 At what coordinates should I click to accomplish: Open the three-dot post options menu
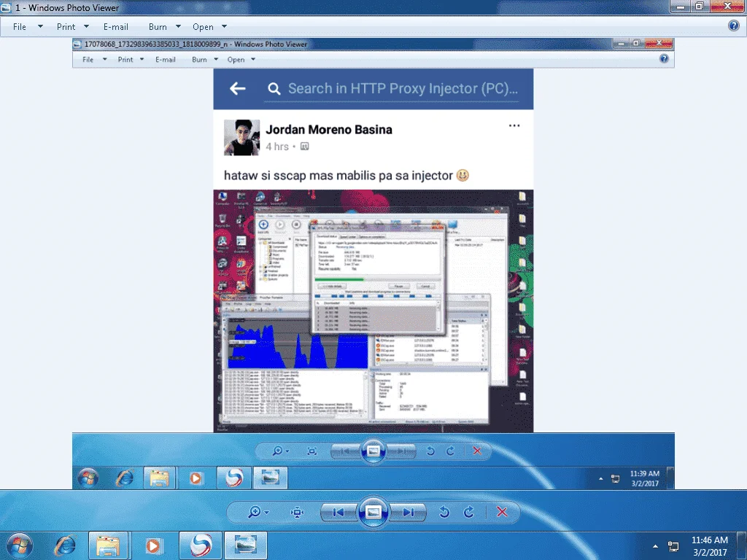coord(514,125)
